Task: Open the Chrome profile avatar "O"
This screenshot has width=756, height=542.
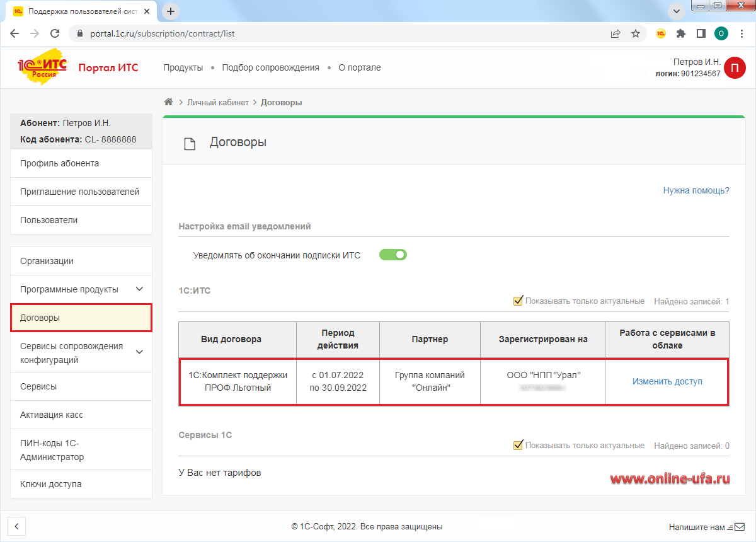Action: tap(721, 33)
